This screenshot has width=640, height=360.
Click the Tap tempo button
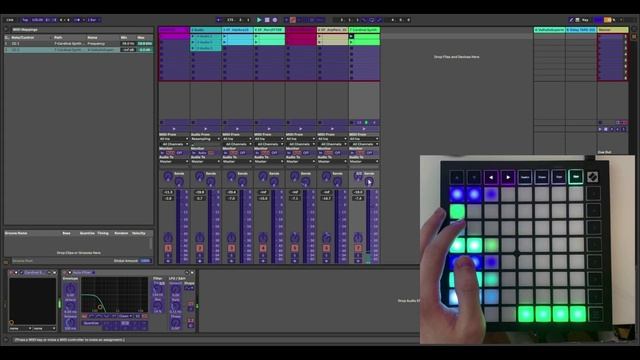pyautogui.click(x=25, y=20)
